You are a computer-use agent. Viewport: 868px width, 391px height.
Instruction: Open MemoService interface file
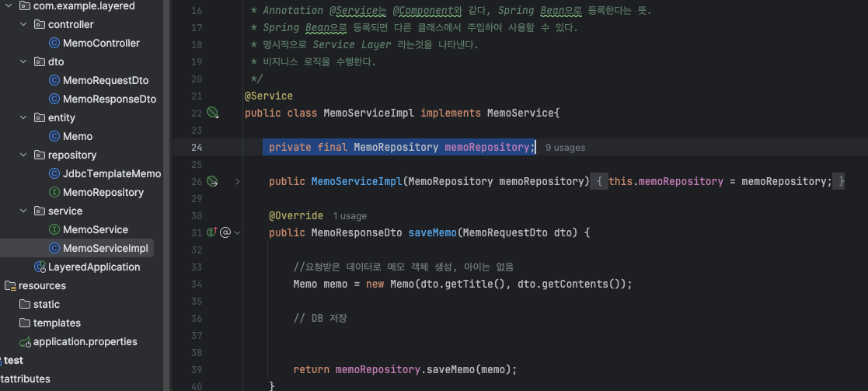click(x=96, y=229)
